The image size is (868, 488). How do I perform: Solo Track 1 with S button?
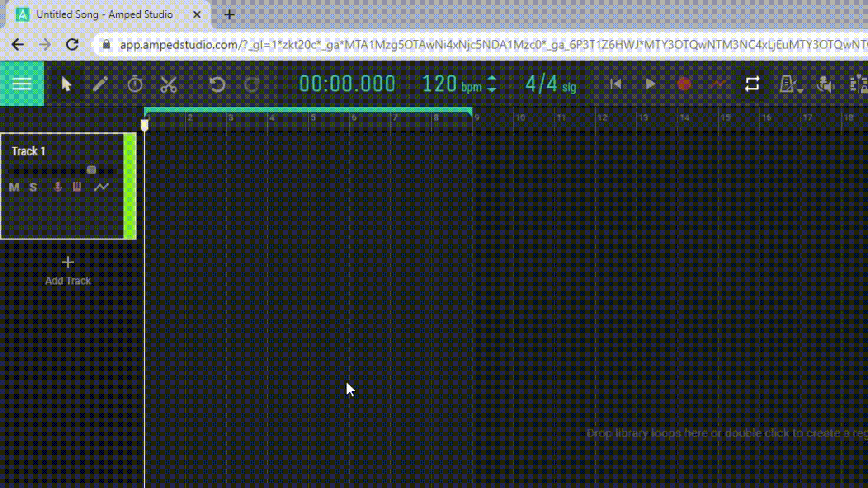click(x=33, y=187)
